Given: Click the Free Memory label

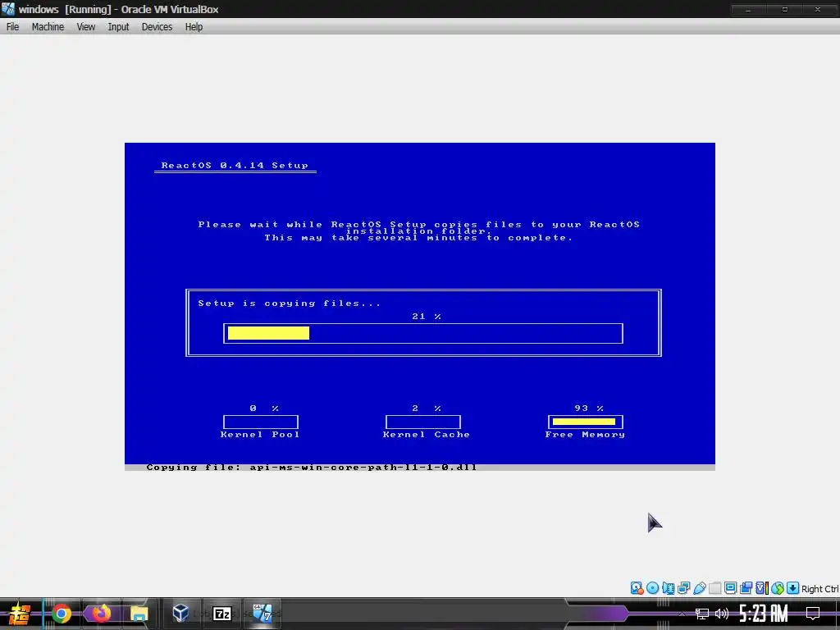Looking at the screenshot, I should click(585, 435).
